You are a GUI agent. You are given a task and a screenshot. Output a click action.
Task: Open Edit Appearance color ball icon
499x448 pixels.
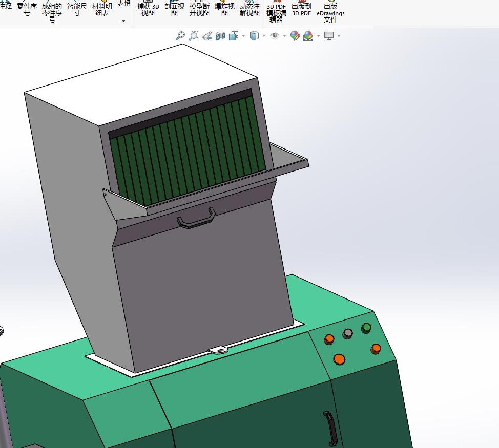point(295,36)
